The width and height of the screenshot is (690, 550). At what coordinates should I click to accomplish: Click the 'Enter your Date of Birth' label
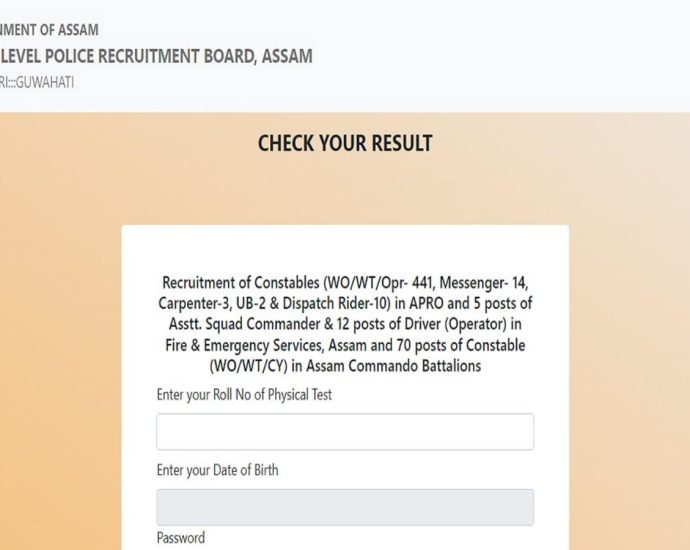[217, 470]
